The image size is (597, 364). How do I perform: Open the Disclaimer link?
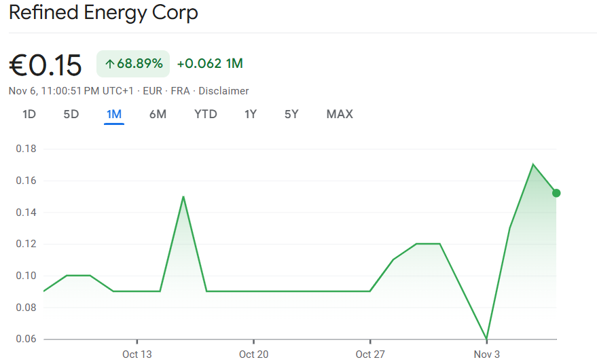point(223,91)
